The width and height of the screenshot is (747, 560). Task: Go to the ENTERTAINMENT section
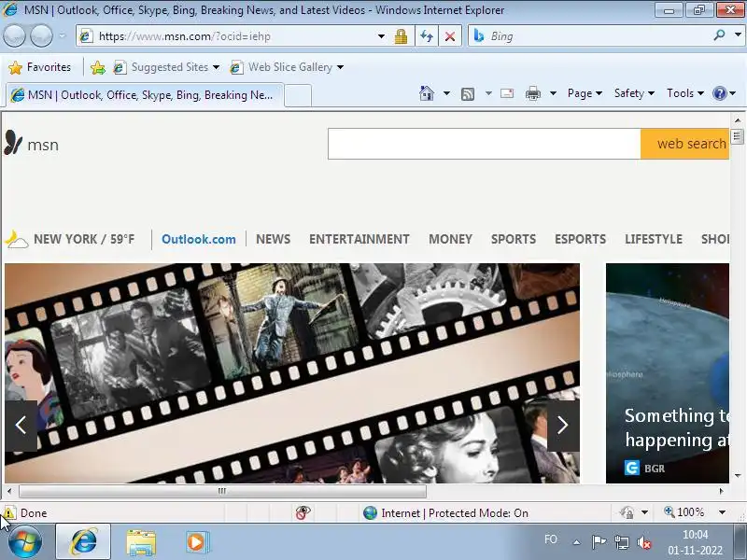click(359, 239)
